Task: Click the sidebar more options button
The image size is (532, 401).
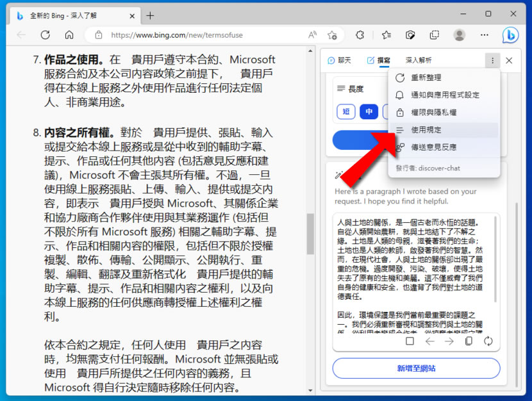Action: coord(492,61)
